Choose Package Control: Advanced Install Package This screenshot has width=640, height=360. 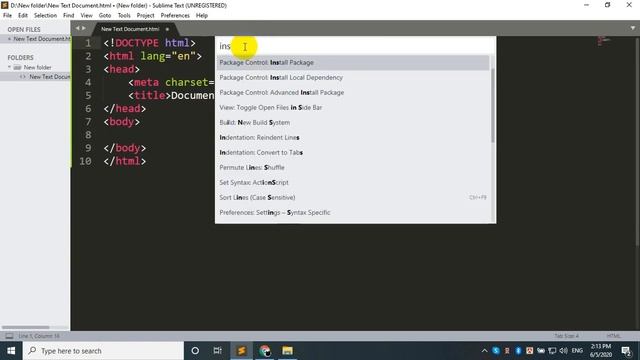pyautogui.click(x=353, y=93)
